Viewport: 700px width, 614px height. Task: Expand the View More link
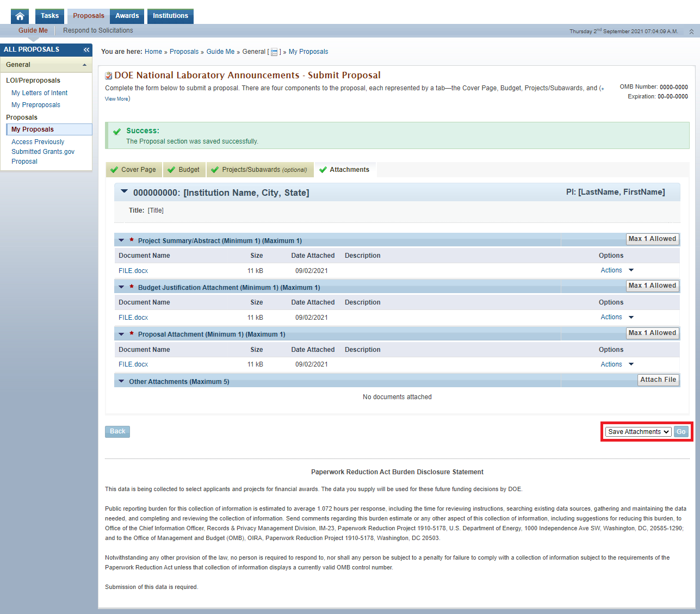coord(117,99)
